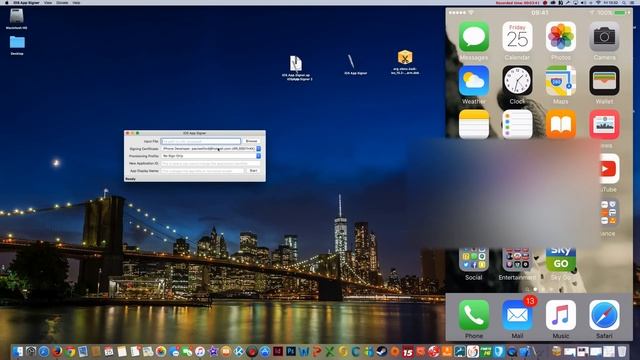Select the Macintosh HD drive icon
The width and height of the screenshot is (640, 360).
pos(17,17)
